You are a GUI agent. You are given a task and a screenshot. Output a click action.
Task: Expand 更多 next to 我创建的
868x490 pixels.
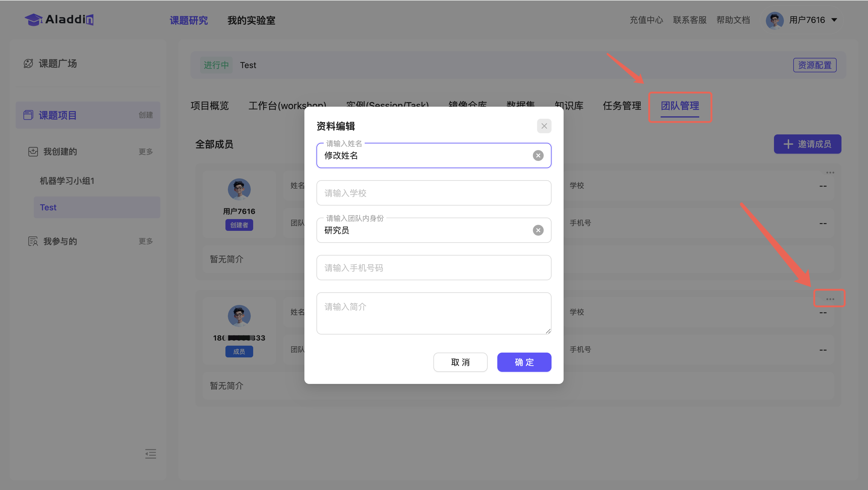146,152
